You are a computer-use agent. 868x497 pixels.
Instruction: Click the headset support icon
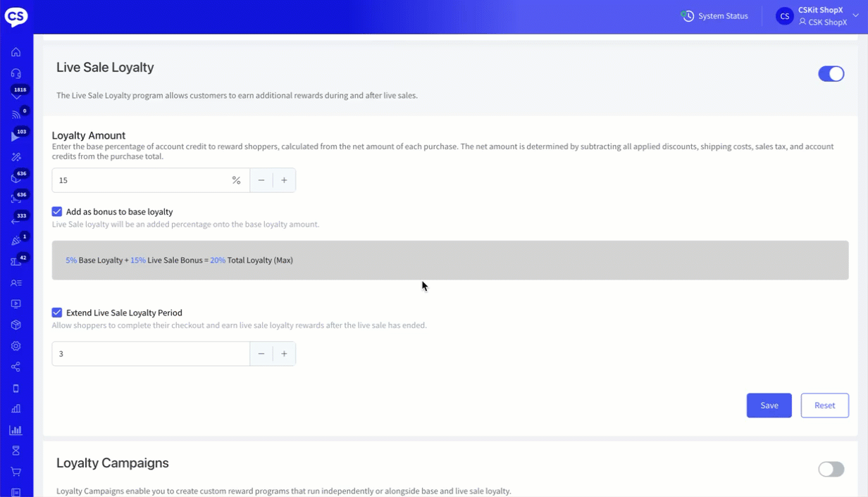(15, 73)
